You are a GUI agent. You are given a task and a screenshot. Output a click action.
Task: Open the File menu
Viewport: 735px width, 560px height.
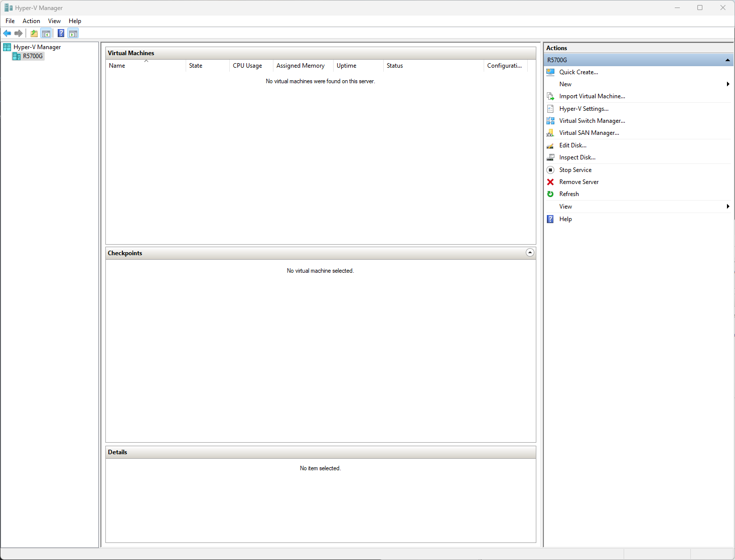[x=10, y=21]
